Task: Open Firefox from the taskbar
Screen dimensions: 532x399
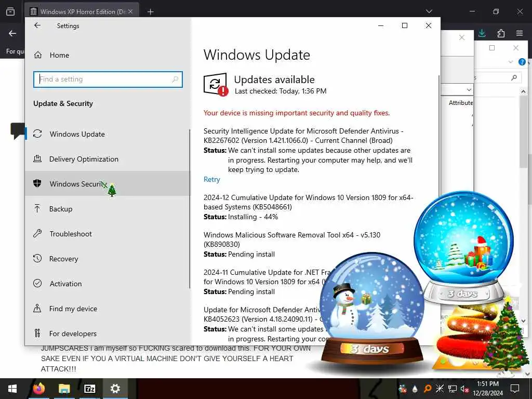Action: 38,389
